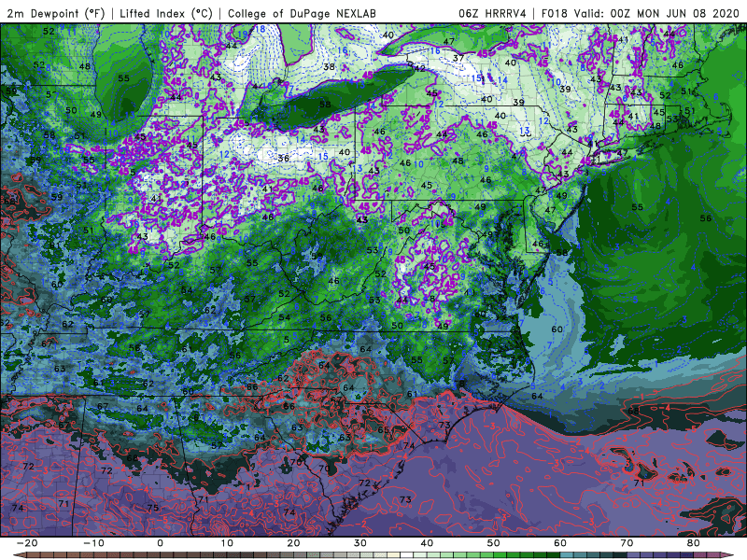This screenshot has height=560, width=747.
Task: Click the 'Lifted Index (°C)' title text
Action: [166, 13]
